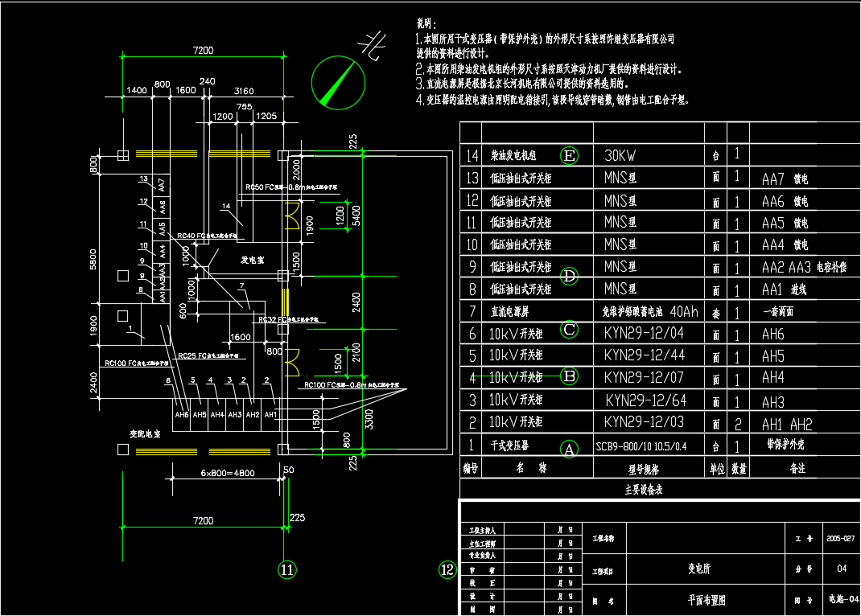The image size is (861, 616).
Task: Select the 'AH1 AH2' remark cell in the table
Action: pyautogui.click(x=787, y=424)
